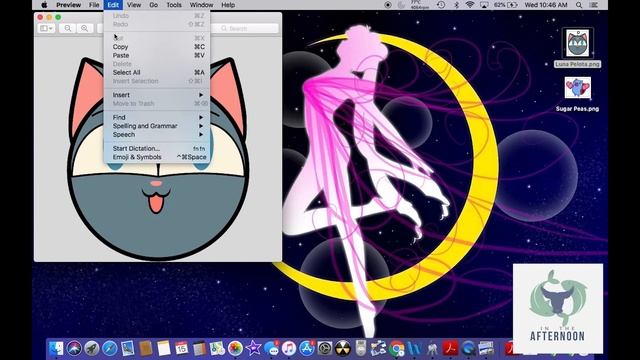
Task: Click the screen recording indicator in menu bar
Action: click(388, 5)
